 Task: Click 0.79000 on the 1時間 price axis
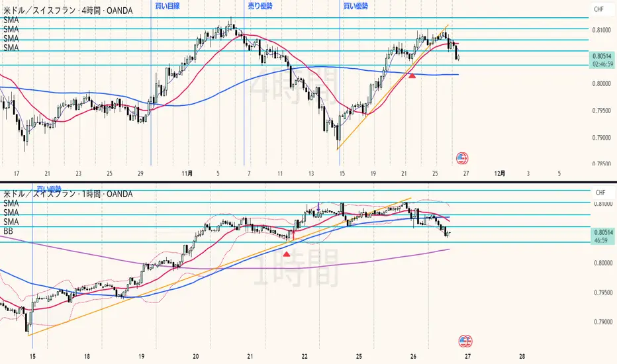[x=603, y=322]
